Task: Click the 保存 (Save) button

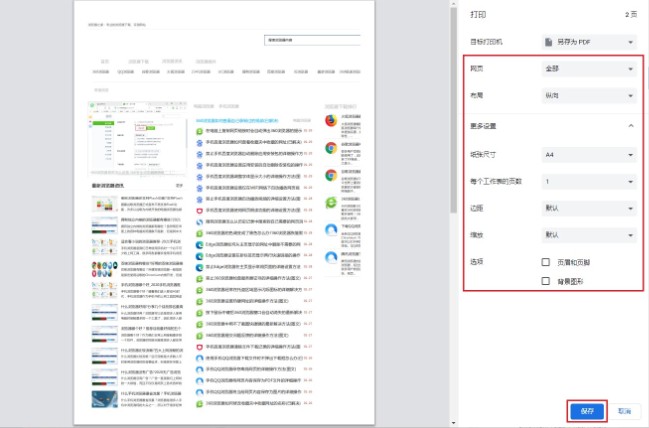Action: point(587,411)
